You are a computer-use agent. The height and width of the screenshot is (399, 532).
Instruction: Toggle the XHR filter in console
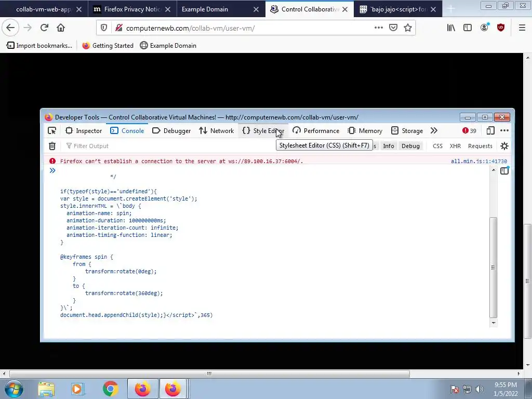(455, 146)
